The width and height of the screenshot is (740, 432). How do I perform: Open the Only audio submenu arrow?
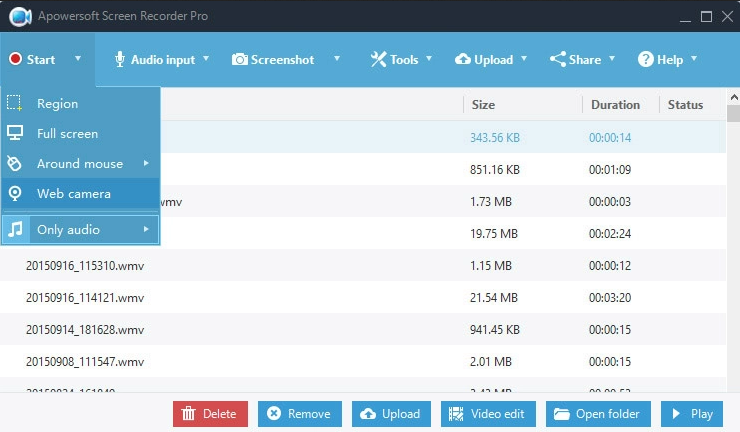146,229
